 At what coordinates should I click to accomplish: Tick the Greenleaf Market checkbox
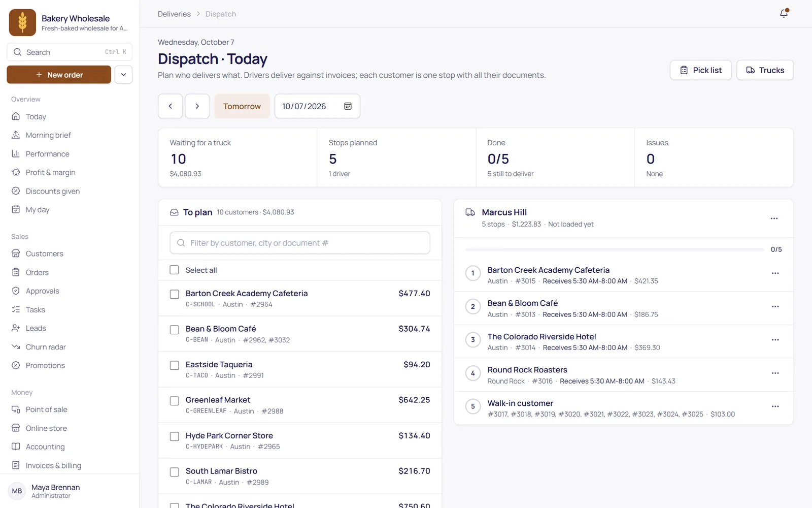coord(175,401)
